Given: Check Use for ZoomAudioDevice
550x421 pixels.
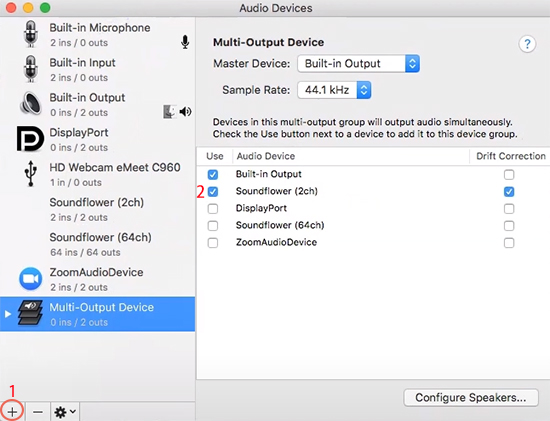Looking at the screenshot, I should [x=213, y=243].
